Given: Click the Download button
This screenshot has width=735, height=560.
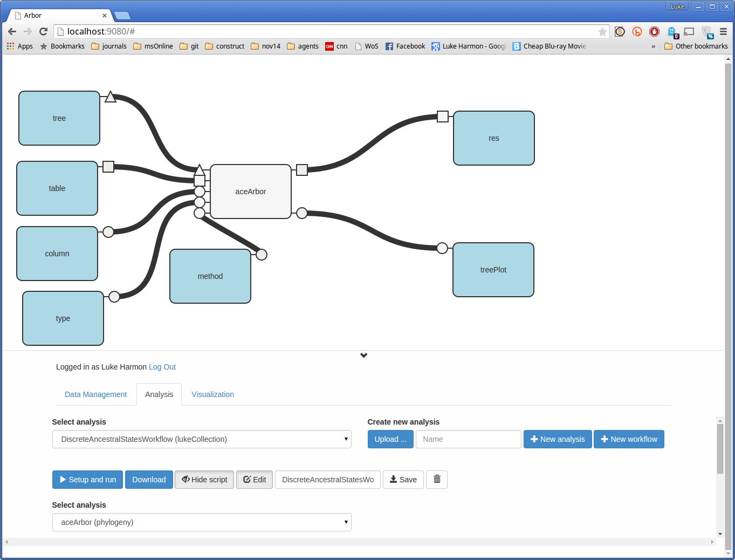Looking at the screenshot, I should point(149,480).
